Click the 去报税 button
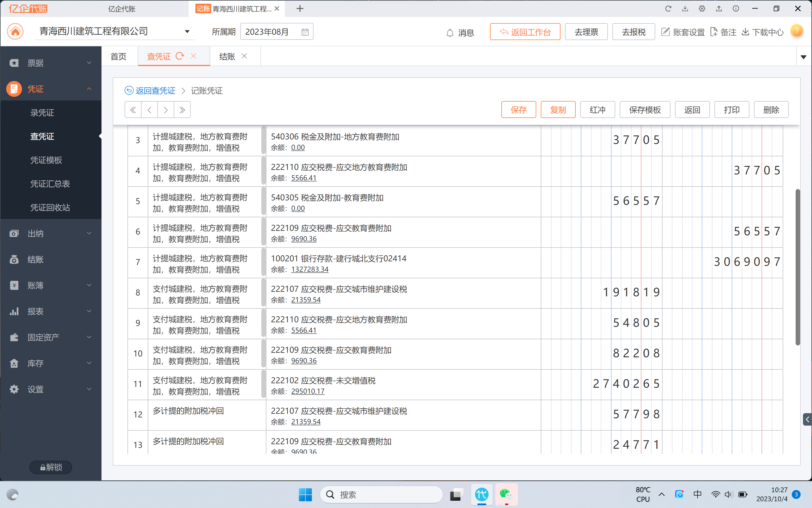This screenshot has height=508, width=812. pyautogui.click(x=634, y=32)
